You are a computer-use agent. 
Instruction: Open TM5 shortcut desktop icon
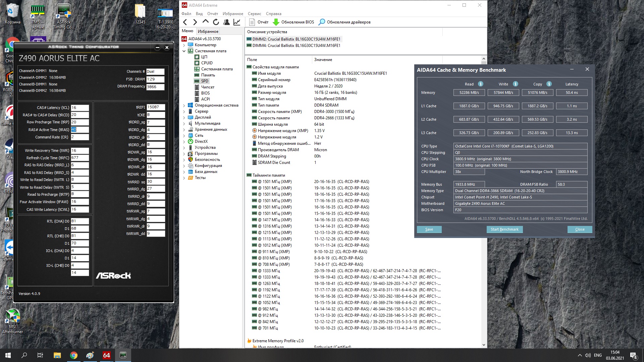38,17
